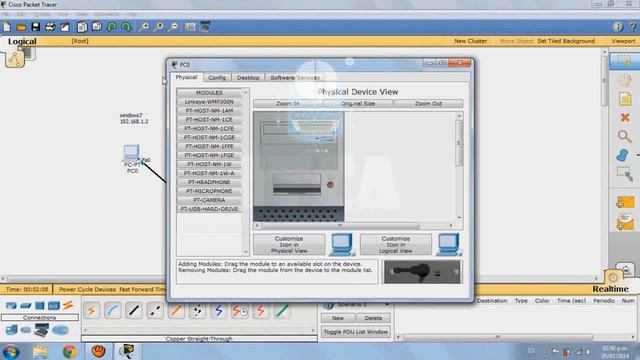Select the PT-USB-HARD-DRIVE module
The image size is (640, 360).
209,209
